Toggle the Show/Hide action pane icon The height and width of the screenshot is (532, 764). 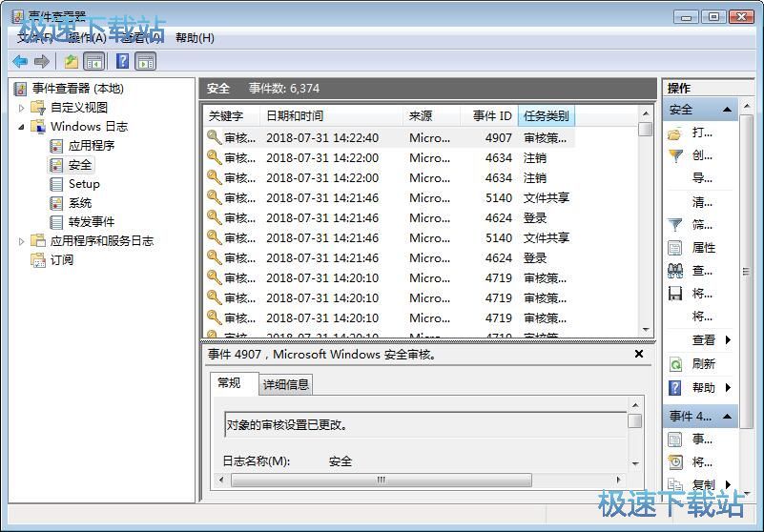(146, 61)
